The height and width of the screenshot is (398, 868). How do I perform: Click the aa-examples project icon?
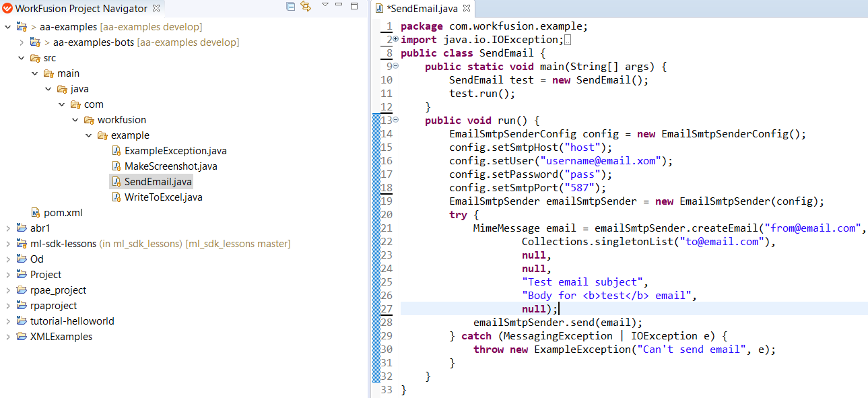[x=22, y=27]
